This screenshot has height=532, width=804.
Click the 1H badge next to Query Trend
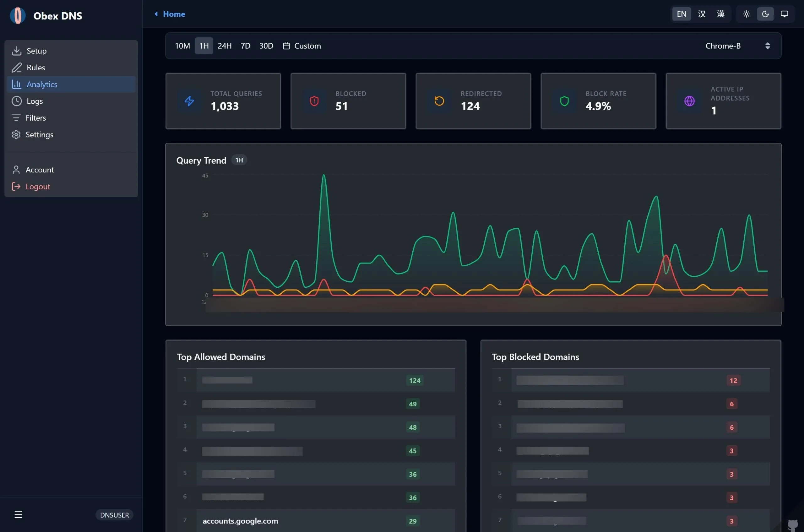(239, 160)
